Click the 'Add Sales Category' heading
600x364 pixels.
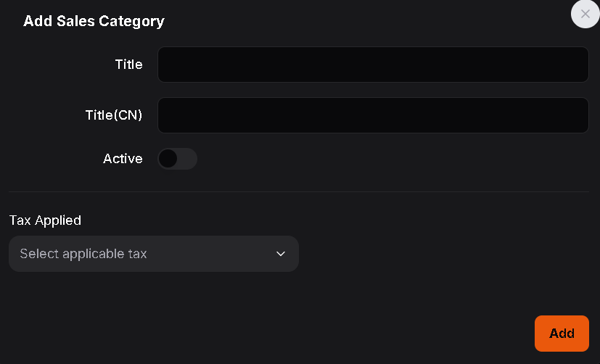click(x=94, y=21)
